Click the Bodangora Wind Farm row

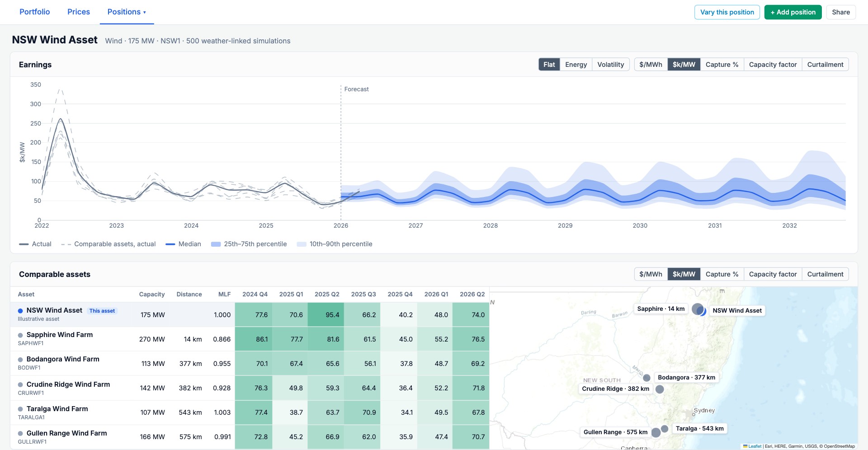[x=250, y=363]
